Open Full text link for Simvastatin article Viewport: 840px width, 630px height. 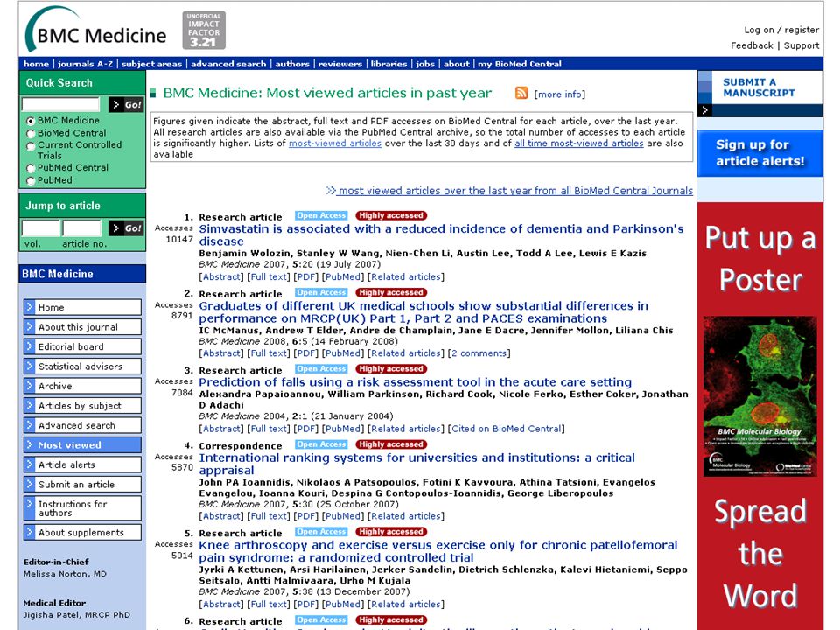pyautogui.click(x=269, y=277)
